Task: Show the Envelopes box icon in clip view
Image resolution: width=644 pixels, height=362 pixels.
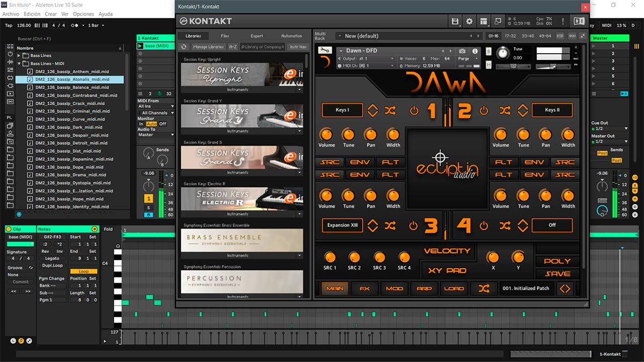Action: tap(29, 341)
